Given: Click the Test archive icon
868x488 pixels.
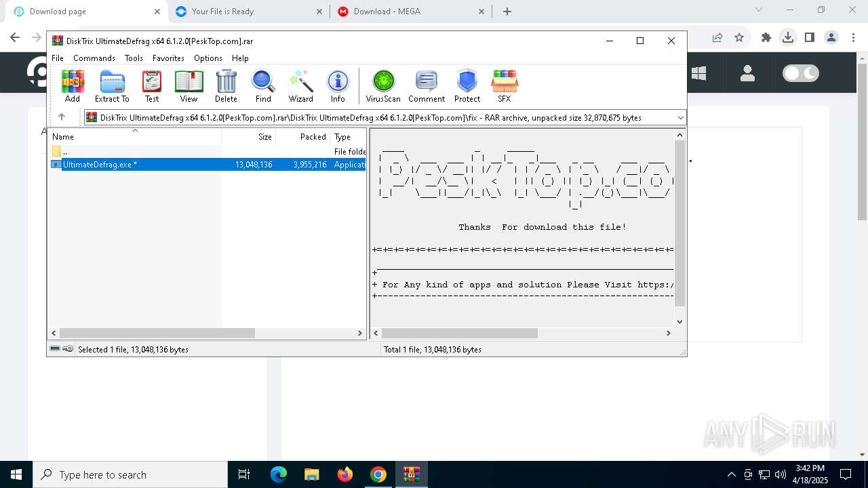Looking at the screenshot, I should pyautogui.click(x=152, y=86).
